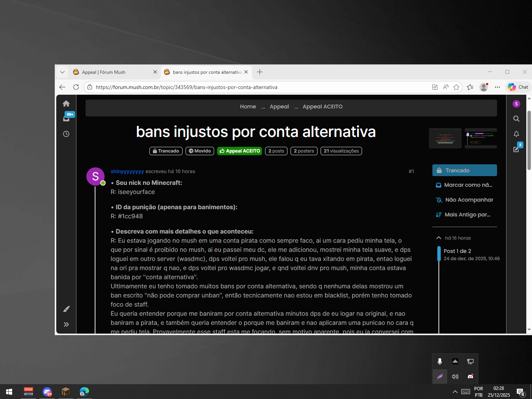Click volume speaker icon in tray overflow
This screenshot has height=399, width=532.
pyautogui.click(x=455, y=377)
